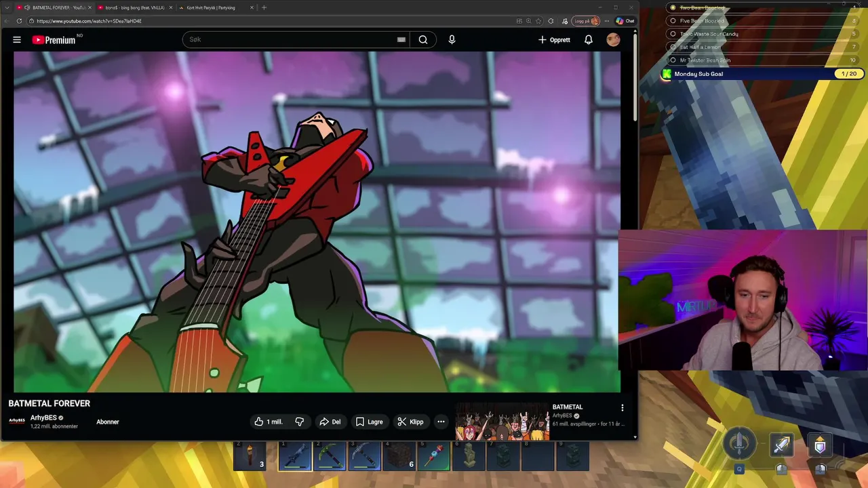This screenshot has width=868, height=488.
Task: Open options menu for BATMETAL recommendation
Action: (622, 408)
